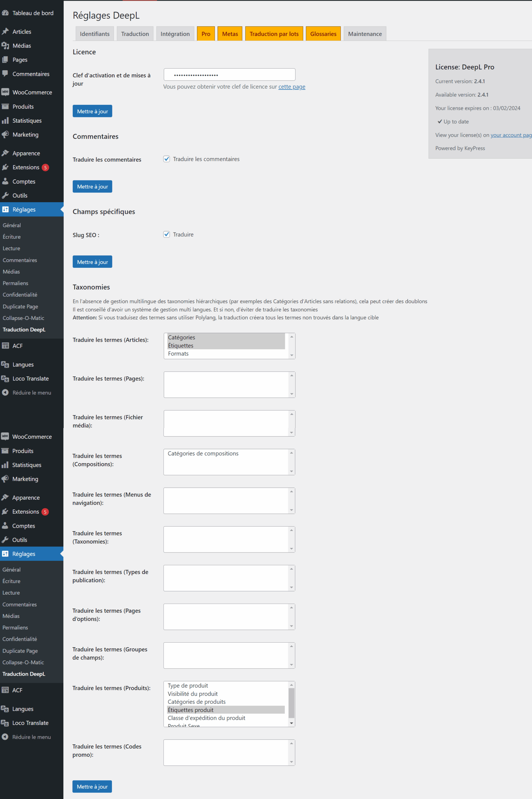Select Formats in the Articles terms list
Viewport: 532px width, 799px height.
click(178, 354)
